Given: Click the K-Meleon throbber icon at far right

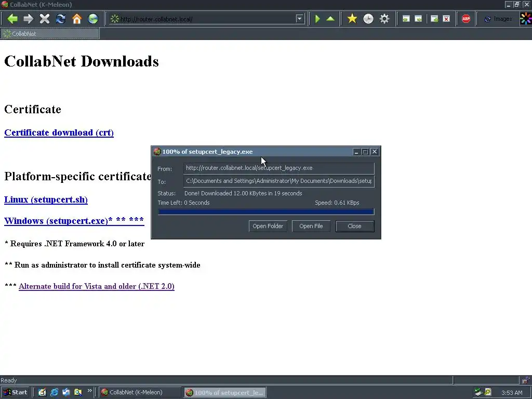Looking at the screenshot, I should click(x=526, y=19).
